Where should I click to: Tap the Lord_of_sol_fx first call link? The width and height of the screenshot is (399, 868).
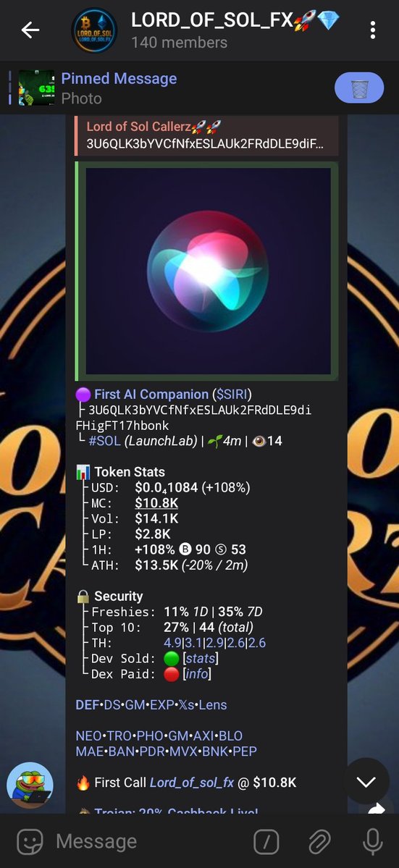pyautogui.click(x=191, y=782)
